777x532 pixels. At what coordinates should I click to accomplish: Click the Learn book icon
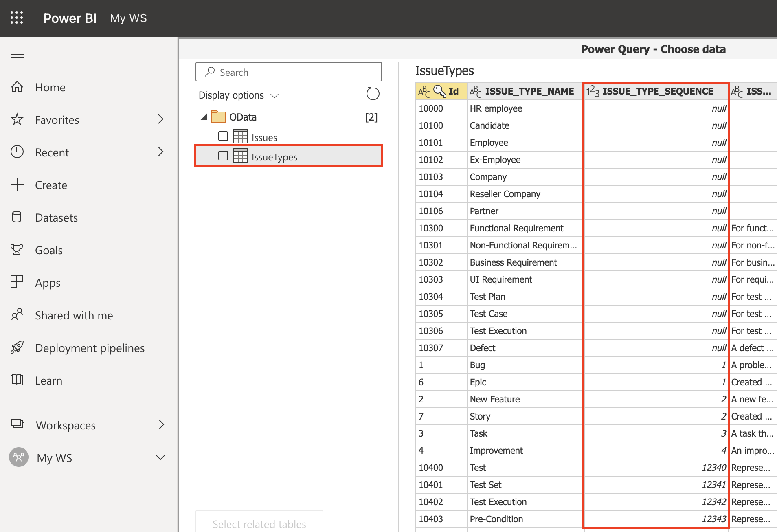(17, 380)
